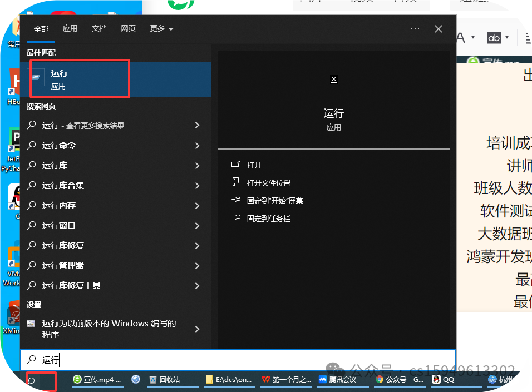
Task: Switch to the 应用 search tab
Action: click(x=70, y=28)
